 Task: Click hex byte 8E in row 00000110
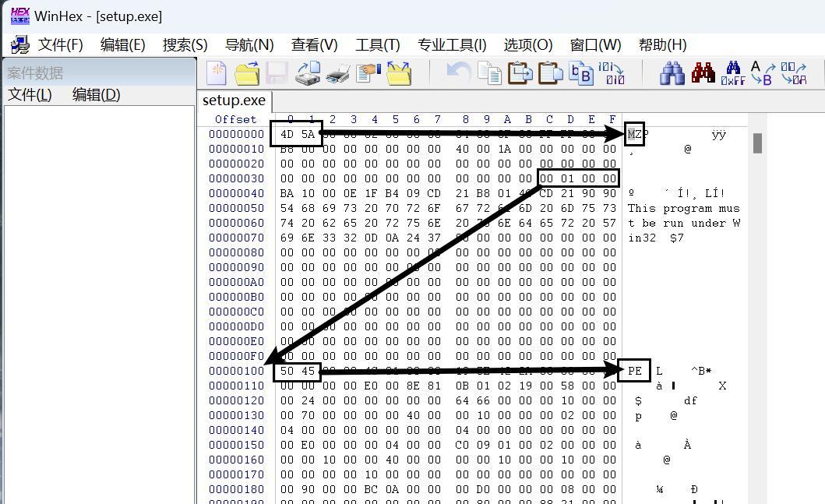pos(413,386)
